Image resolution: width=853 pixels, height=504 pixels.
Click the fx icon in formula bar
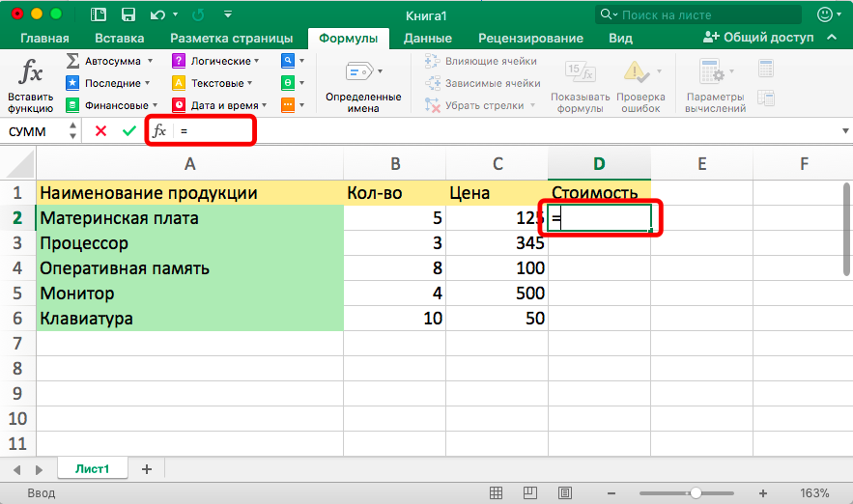click(x=158, y=130)
